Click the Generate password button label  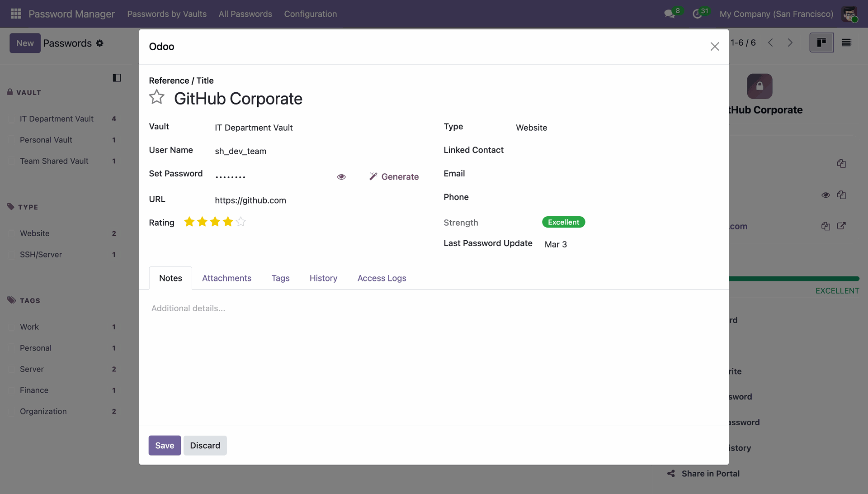[x=400, y=177]
